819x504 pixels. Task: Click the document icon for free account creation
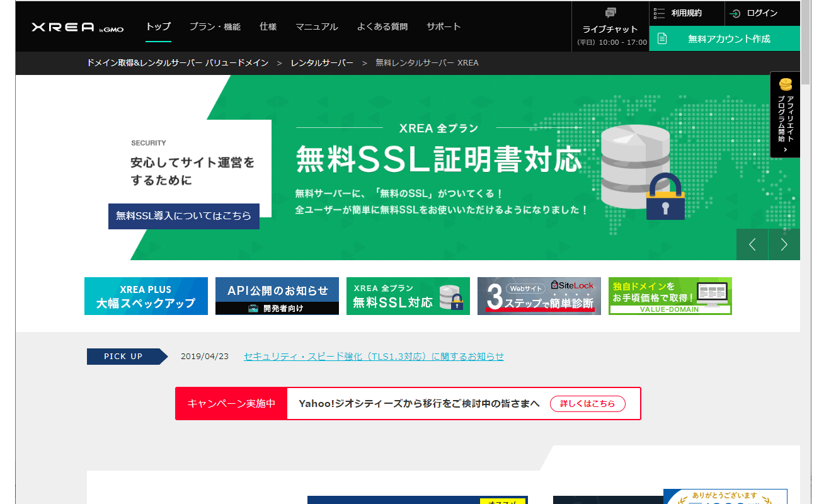(661, 38)
